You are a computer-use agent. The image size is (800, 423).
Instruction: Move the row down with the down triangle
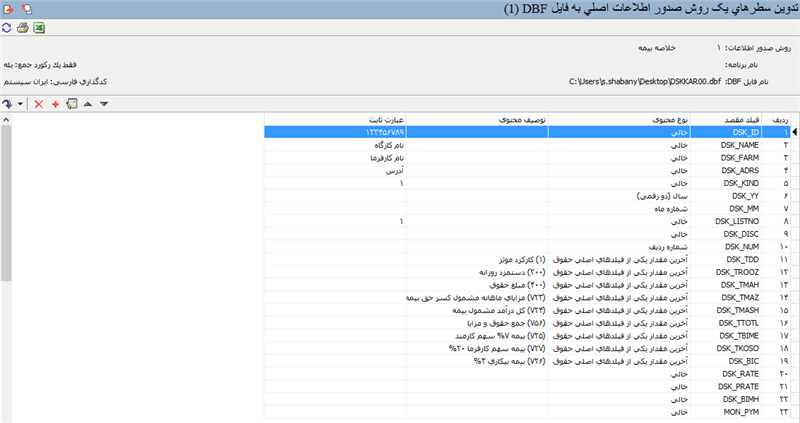click(104, 103)
